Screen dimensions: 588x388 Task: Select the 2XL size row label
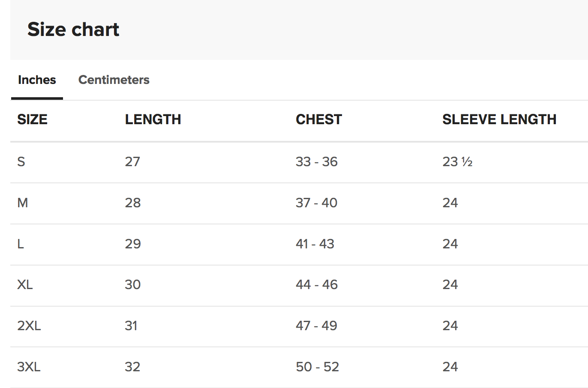[29, 326]
